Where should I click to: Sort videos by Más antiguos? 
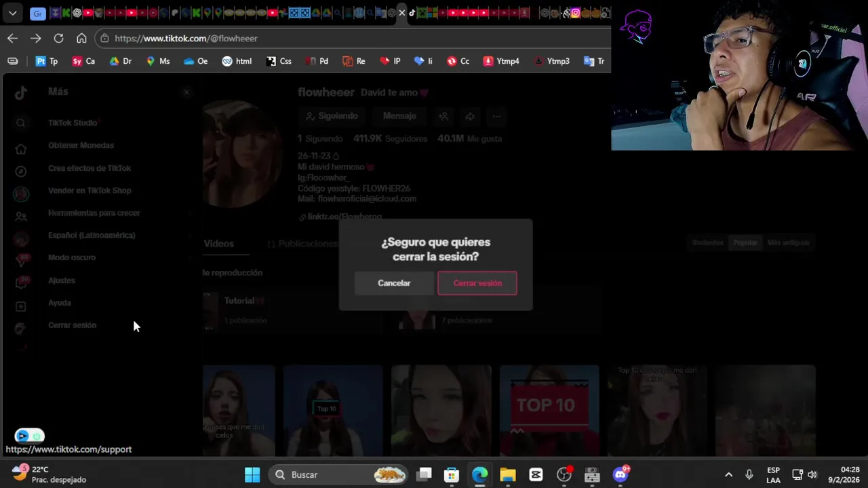(x=788, y=243)
